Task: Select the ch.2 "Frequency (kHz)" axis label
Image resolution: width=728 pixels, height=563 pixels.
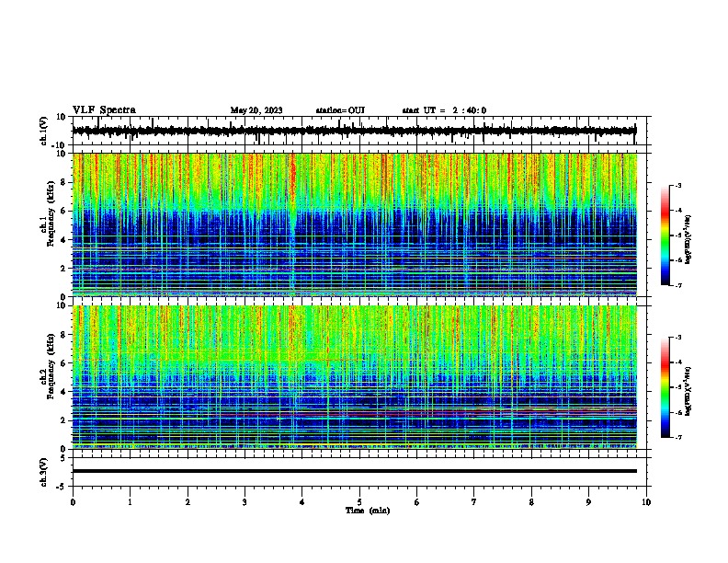Action: coord(51,366)
